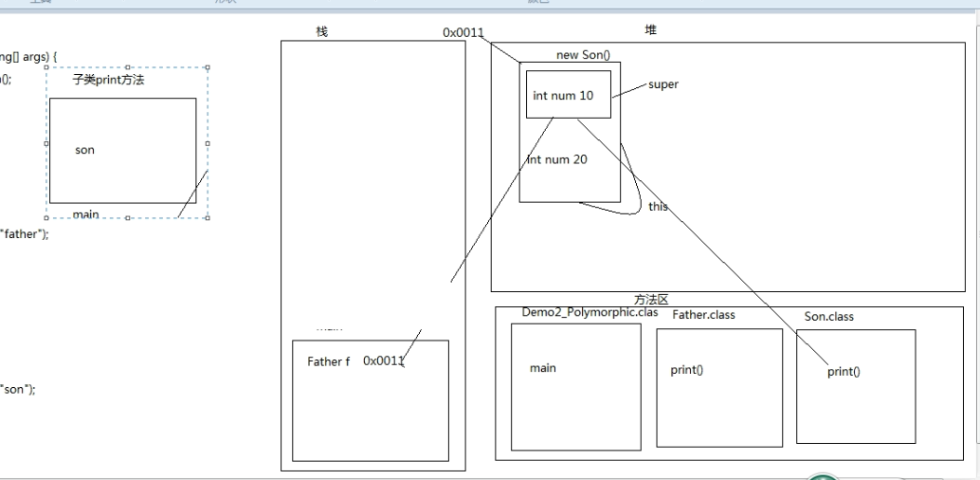The height and width of the screenshot is (480, 980).
Task: Click print() inside the Son.class box
Action: click(844, 372)
